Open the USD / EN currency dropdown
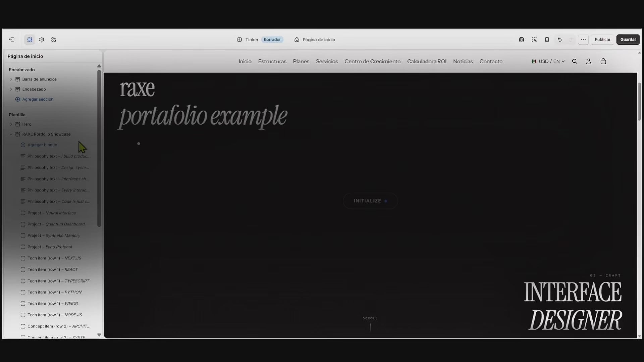Screen dimensions: 644x362 click(x=548, y=61)
